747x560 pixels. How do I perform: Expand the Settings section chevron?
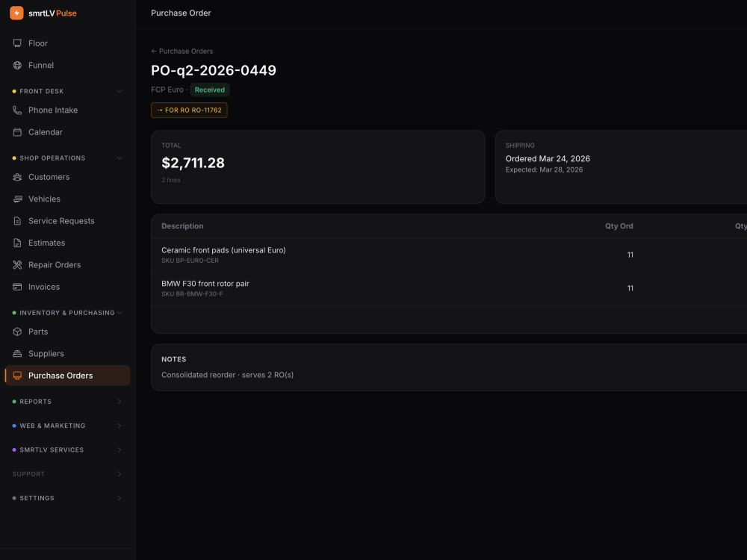[x=119, y=497]
